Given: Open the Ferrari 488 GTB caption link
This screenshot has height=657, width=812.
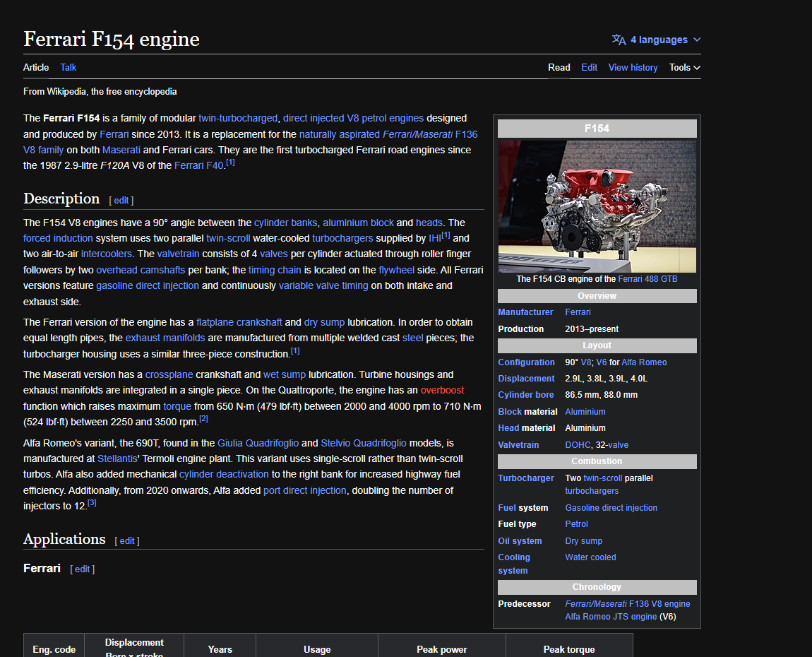Looking at the screenshot, I should point(647,279).
